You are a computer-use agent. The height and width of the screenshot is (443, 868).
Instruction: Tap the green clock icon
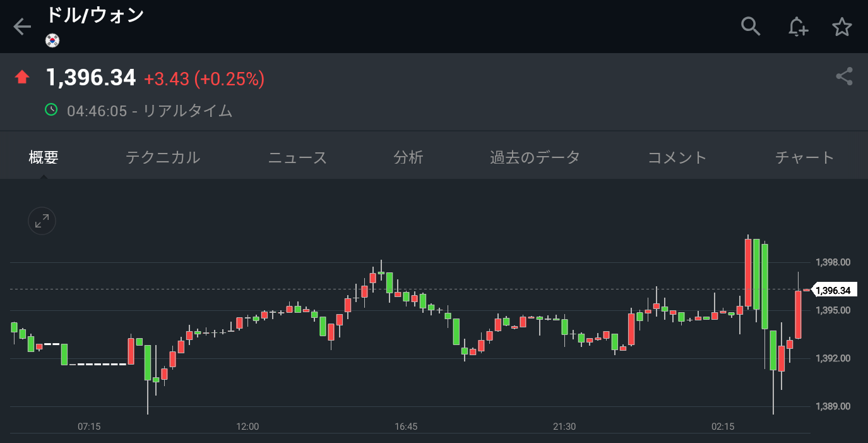51,110
